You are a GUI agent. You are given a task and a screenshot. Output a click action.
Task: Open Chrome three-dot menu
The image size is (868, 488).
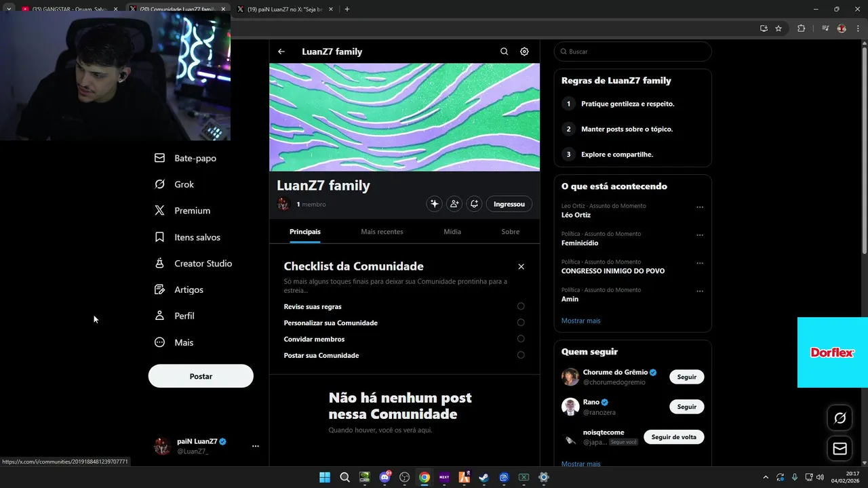[x=859, y=28]
